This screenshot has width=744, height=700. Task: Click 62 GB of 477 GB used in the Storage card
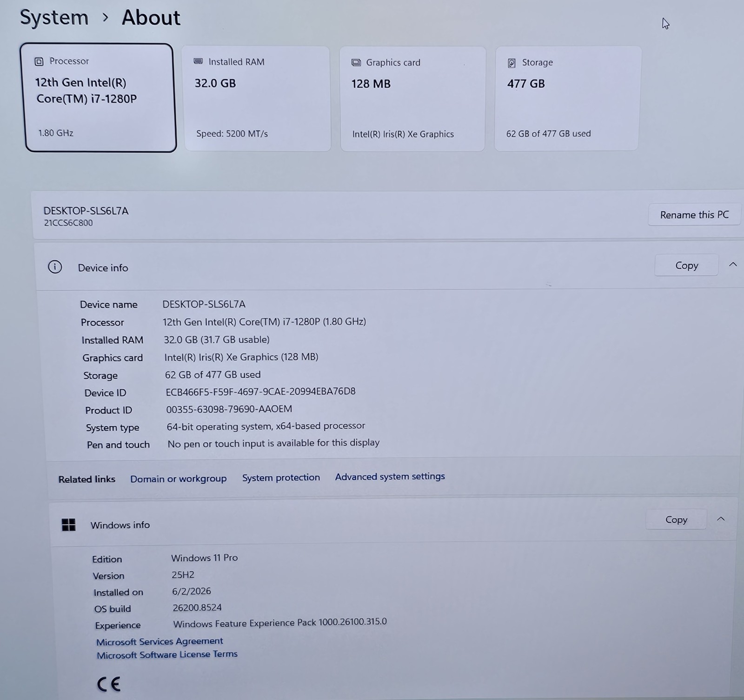(x=548, y=134)
